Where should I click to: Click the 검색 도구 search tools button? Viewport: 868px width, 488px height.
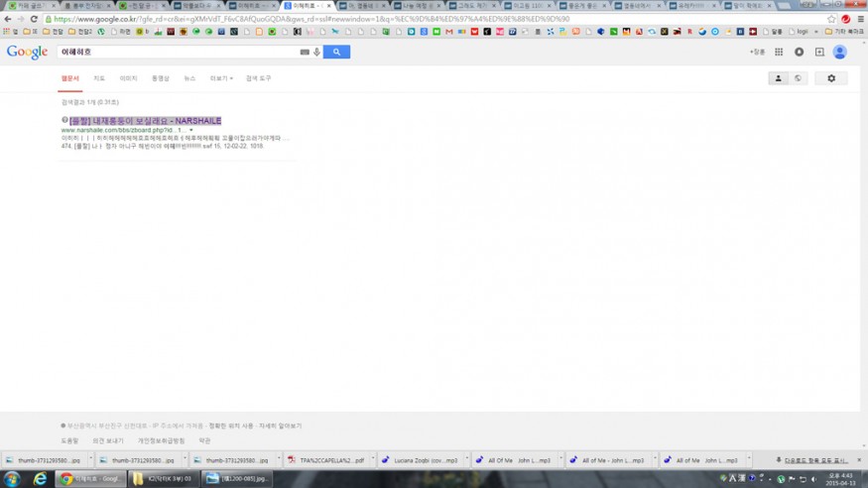258,78
